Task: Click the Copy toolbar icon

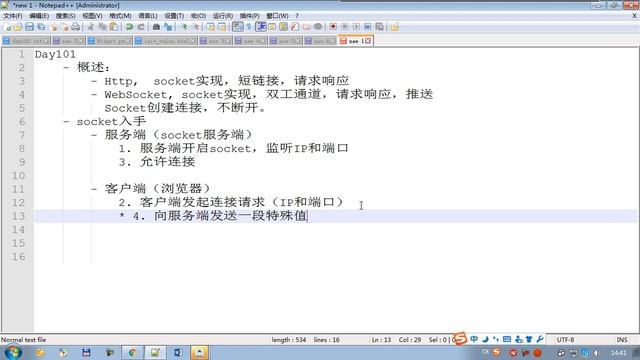Action: 102,27
